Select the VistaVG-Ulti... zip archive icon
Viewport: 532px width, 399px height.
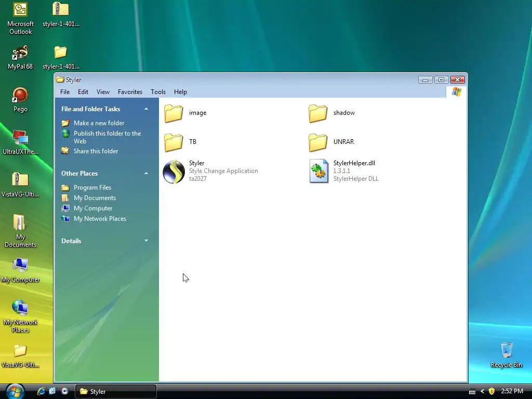20,185
